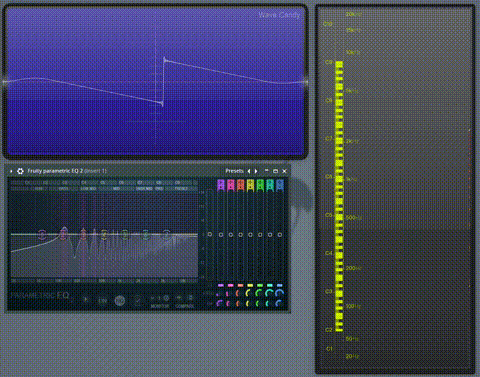
Task: Open the Presets dropdown
Action: (234, 171)
